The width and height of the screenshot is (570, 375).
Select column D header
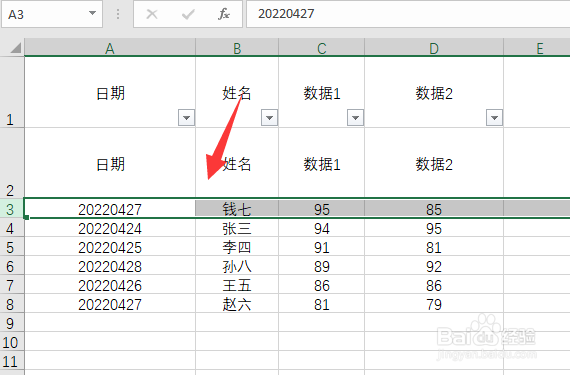(434, 48)
